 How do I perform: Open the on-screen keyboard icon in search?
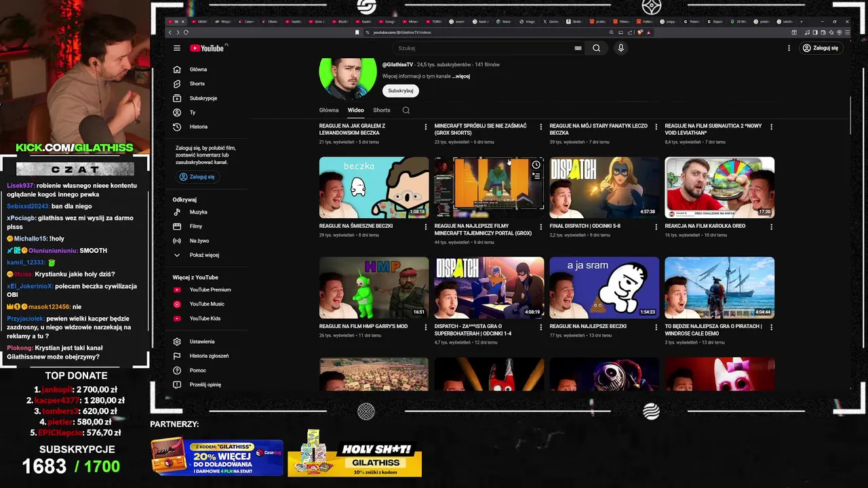click(578, 48)
